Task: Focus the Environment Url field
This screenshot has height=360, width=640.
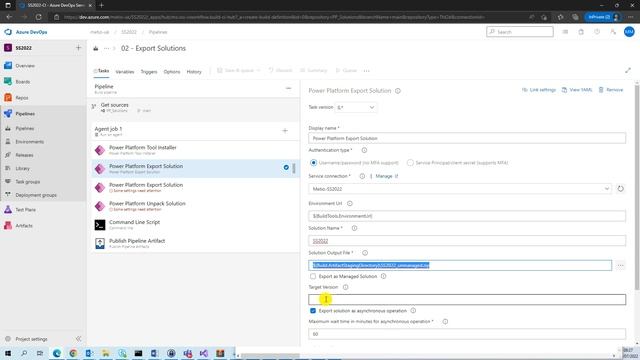Action: click(467, 216)
